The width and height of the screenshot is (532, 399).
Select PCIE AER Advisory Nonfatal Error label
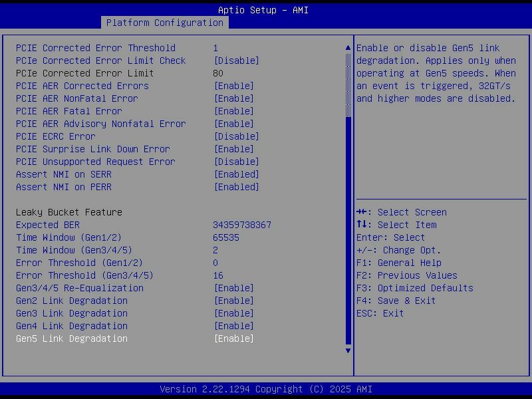[x=101, y=124]
